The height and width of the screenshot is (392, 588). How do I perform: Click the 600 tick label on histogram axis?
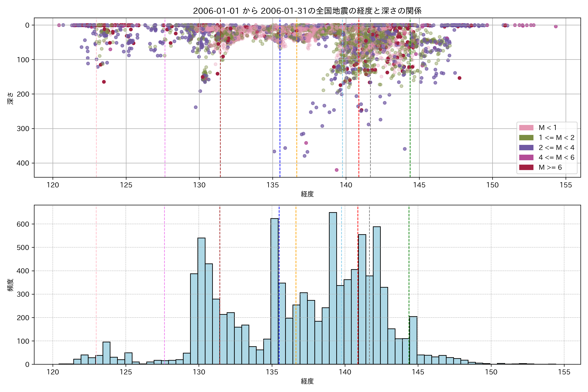point(23,224)
